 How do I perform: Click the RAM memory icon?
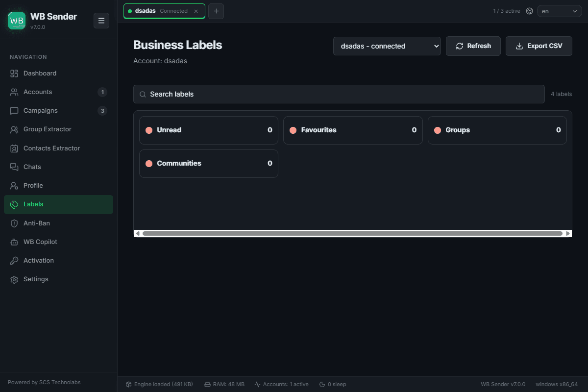click(x=207, y=384)
